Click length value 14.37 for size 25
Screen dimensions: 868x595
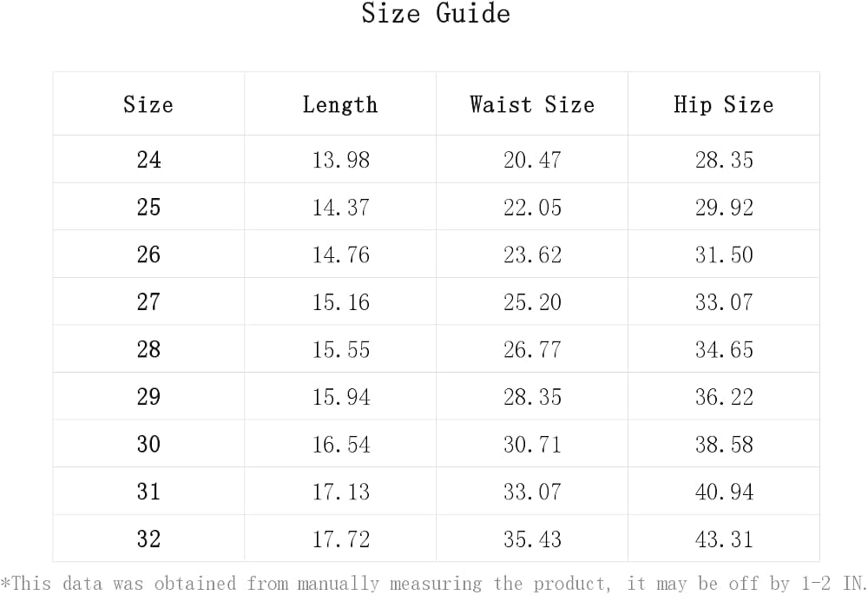click(x=340, y=208)
